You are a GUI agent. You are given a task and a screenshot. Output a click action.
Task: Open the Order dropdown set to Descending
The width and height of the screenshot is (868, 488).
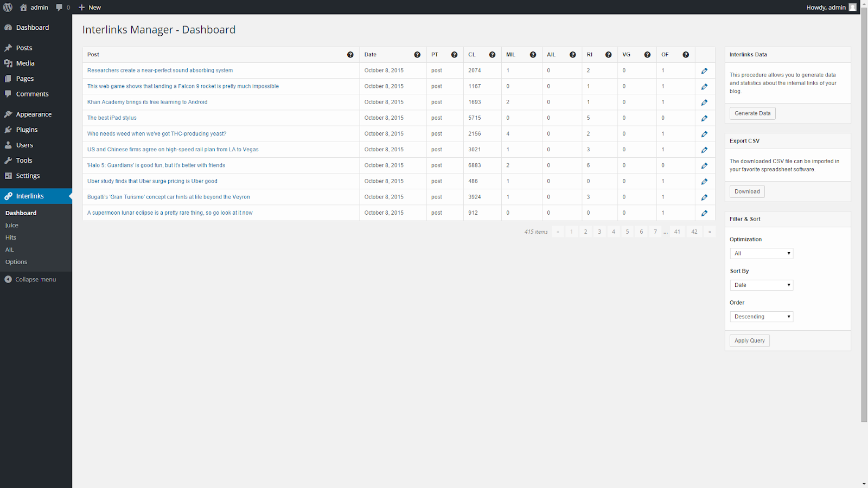(x=761, y=317)
